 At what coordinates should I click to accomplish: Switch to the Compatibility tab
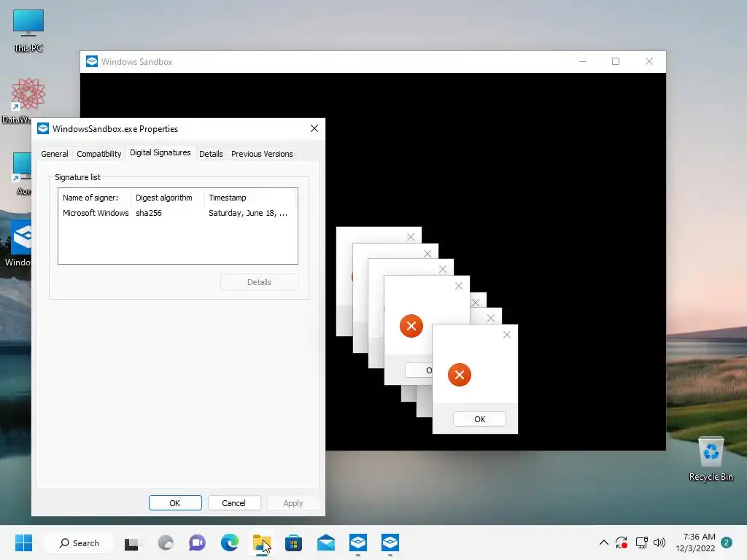point(99,154)
